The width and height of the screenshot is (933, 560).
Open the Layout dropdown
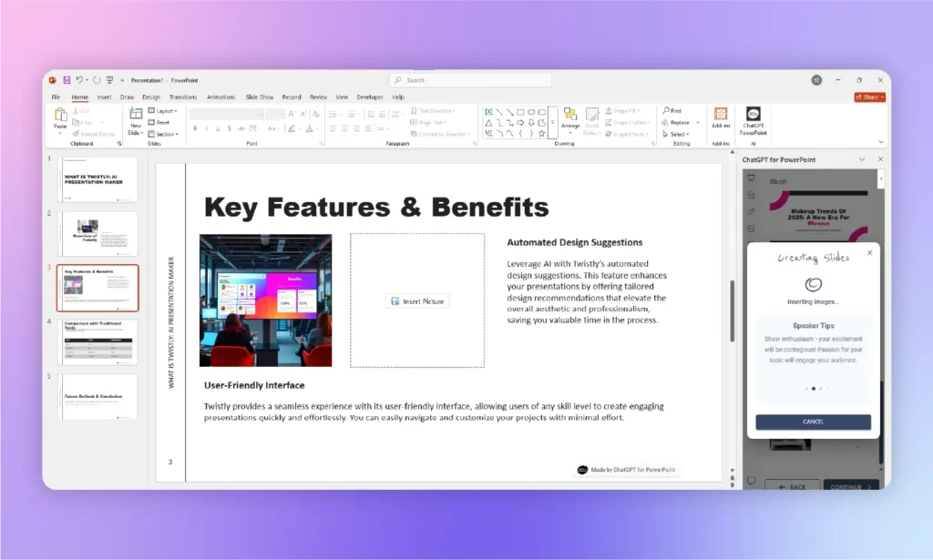162,111
